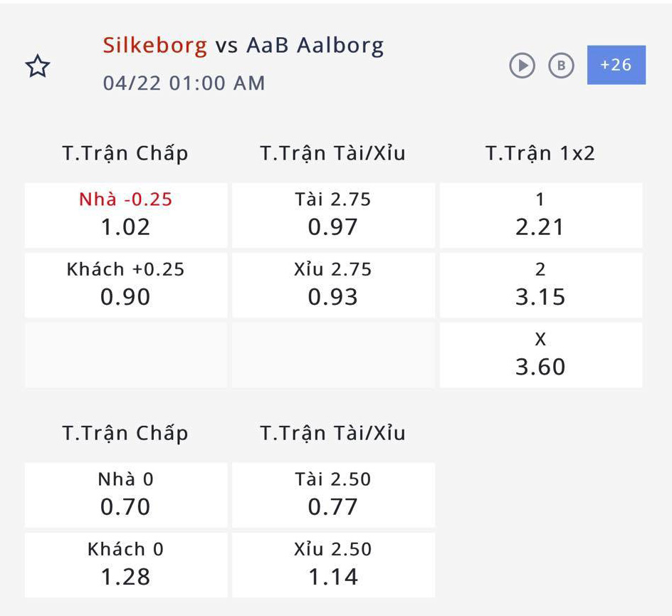Pick Tài 2.75 at 0.97

pos(333,215)
